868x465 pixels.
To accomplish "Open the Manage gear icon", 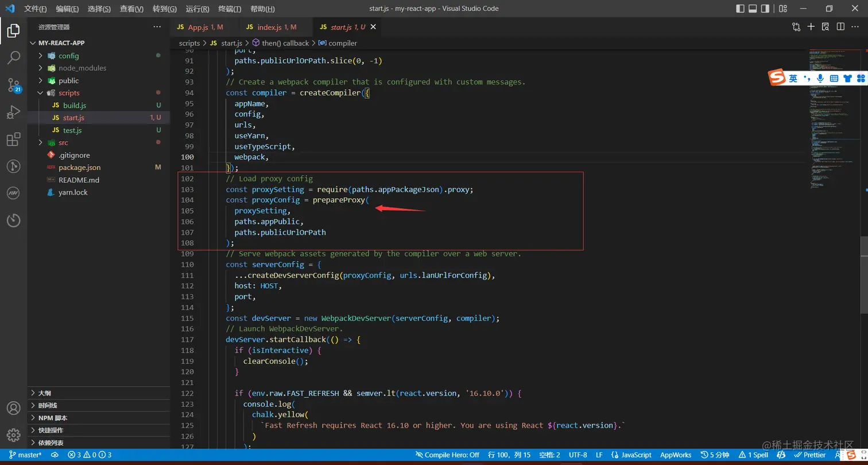I will tap(13, 435).
